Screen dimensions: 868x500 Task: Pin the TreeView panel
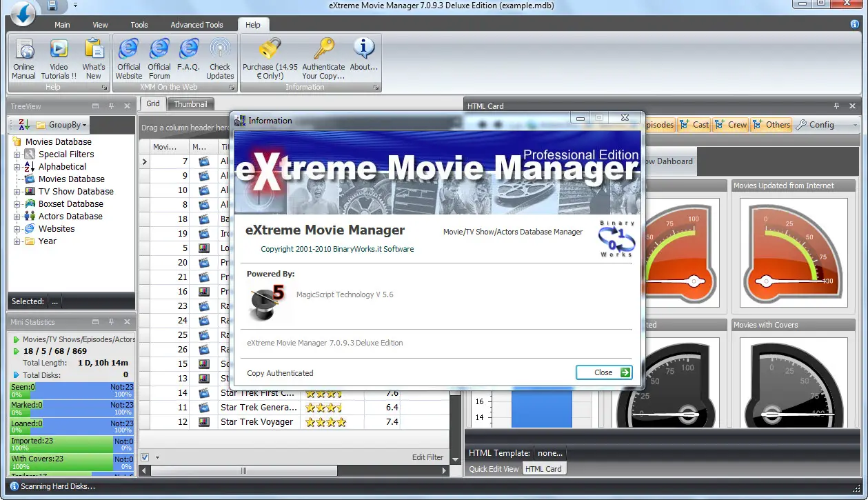(x=112, y=106)
